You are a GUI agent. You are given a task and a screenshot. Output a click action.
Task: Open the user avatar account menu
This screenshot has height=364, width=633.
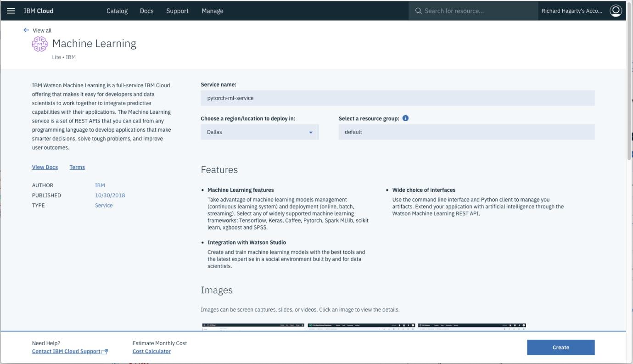[616, 10]
